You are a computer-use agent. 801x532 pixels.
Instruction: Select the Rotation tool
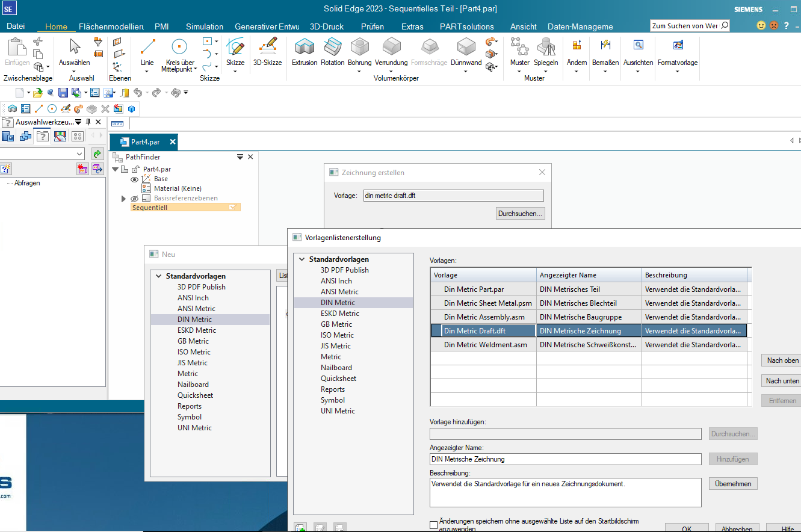pyautogui.click(x=332, y=51)
